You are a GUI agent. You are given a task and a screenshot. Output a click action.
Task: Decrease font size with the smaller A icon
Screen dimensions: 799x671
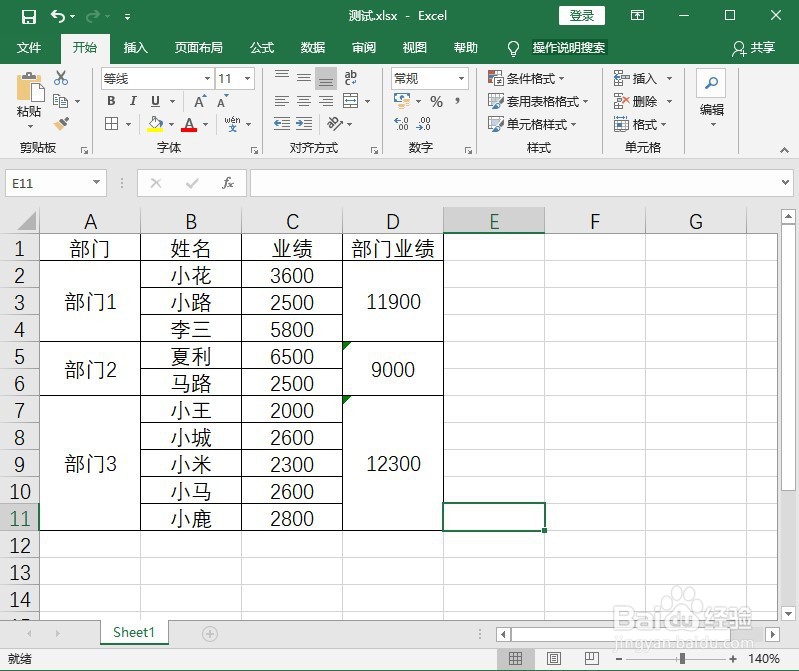click(x=222, y=101)
